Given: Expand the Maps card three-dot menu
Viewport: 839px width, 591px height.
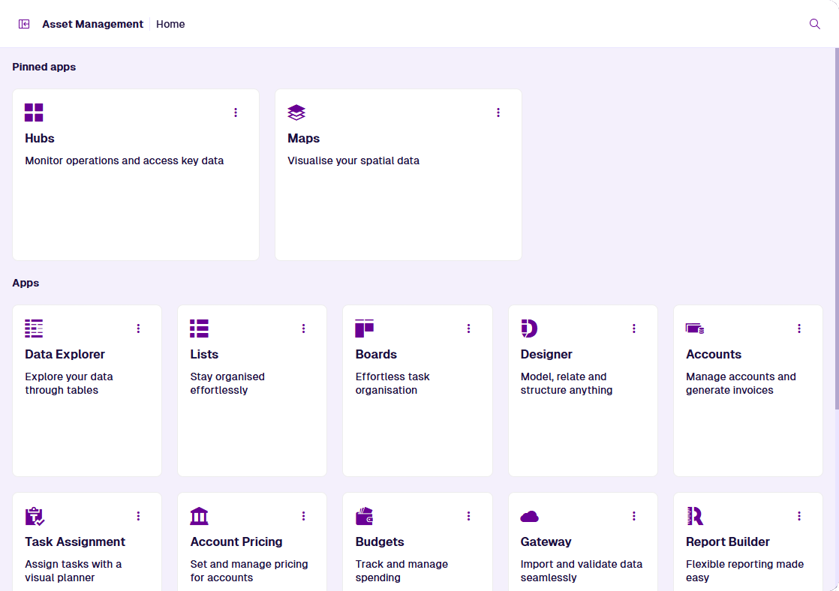Looking at the screenshot, I should pyautogui.click(x=498, y=113).
